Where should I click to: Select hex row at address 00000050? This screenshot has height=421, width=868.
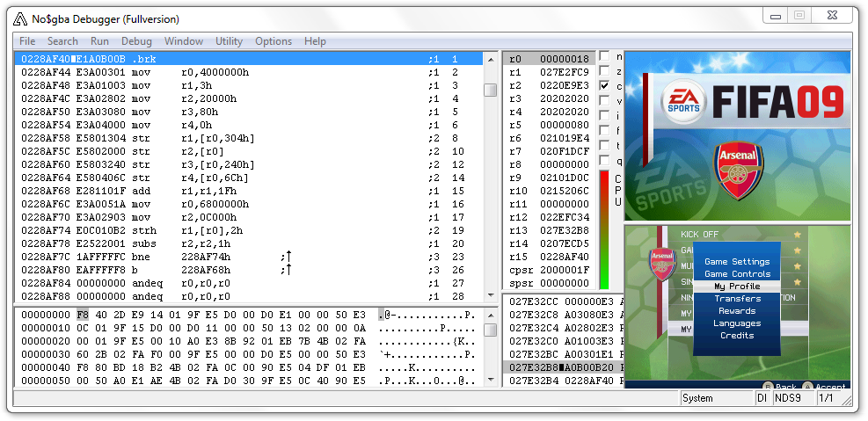click(249, 381)
